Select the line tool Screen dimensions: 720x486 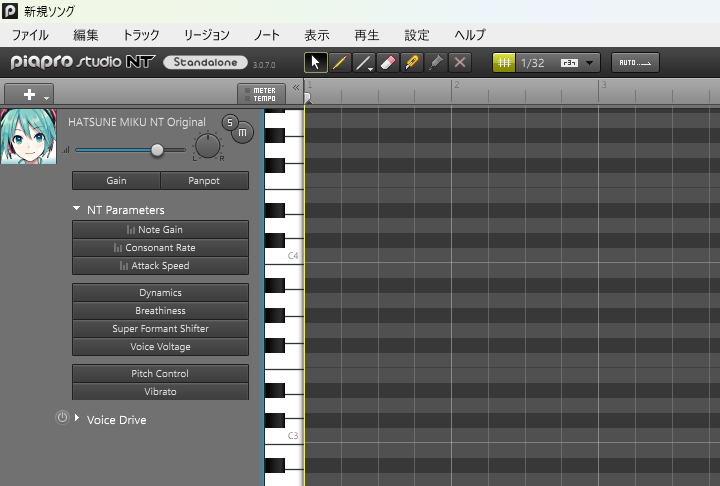[364, 62]
